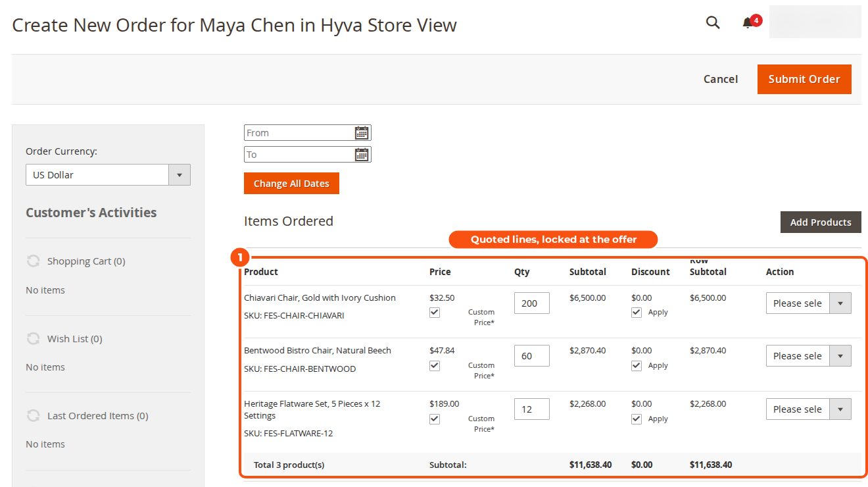Select the $32.50 price value
The width and height of the screenshot is (868, 487).
click(x=442, y=298)
